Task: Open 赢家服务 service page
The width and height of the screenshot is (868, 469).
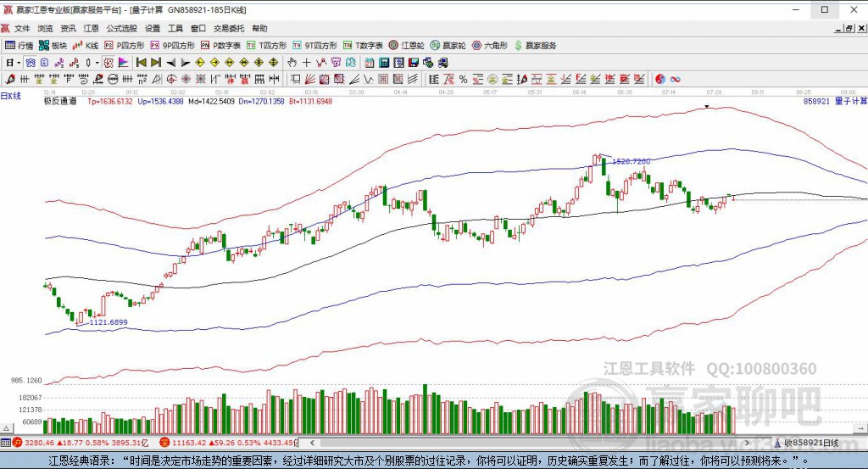Action: [x=536, y=46]
